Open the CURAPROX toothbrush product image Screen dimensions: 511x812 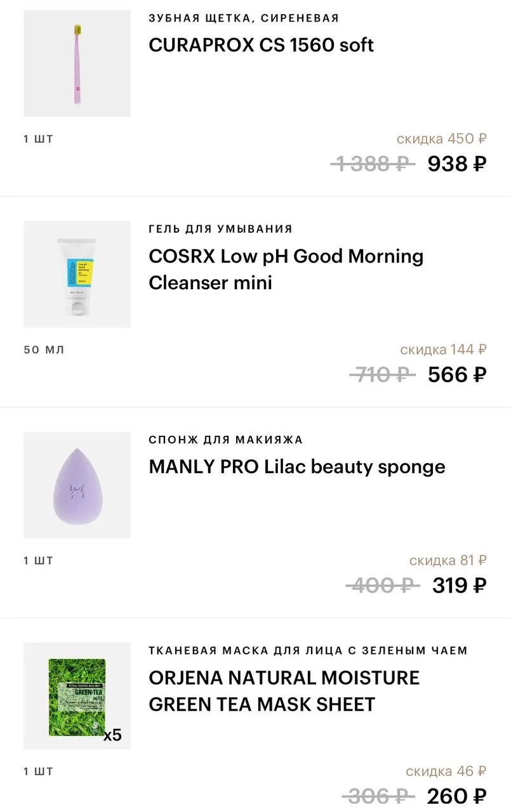coord(77,63)
